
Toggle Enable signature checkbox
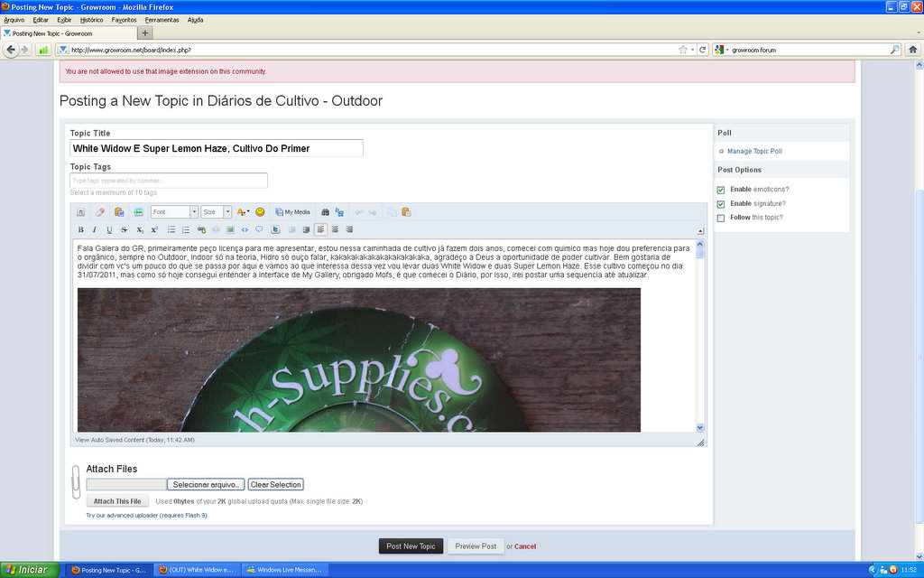[x=721, y=204]
